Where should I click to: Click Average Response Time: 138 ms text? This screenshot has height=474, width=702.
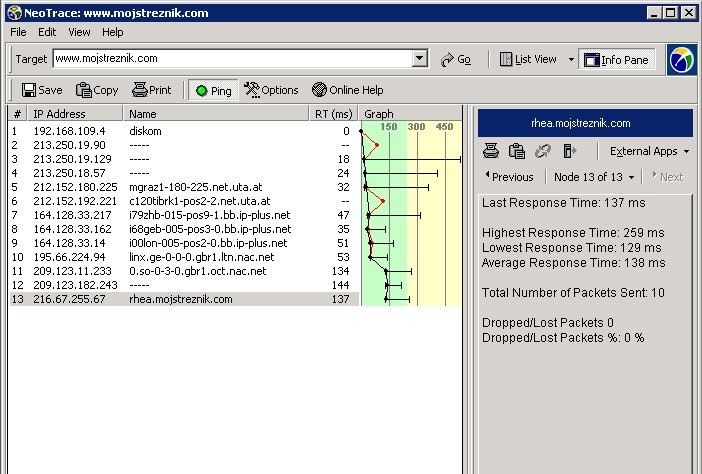(x=573, y=263)
